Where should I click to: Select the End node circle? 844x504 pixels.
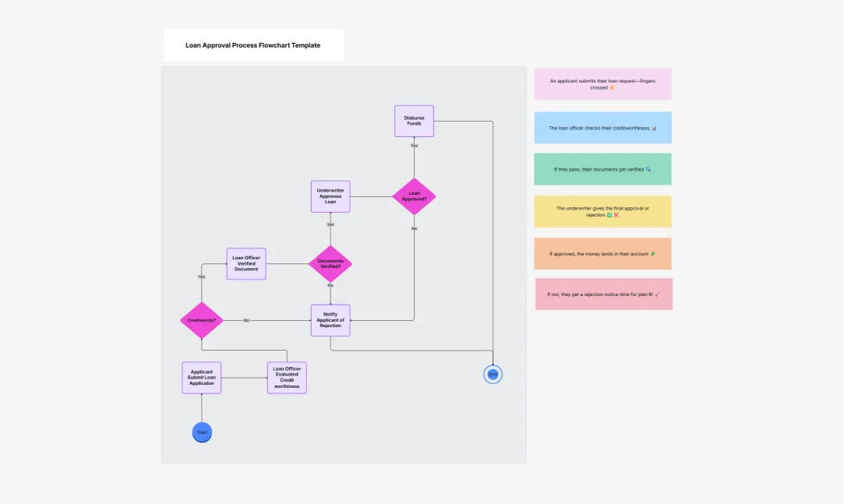coord(493,374)
